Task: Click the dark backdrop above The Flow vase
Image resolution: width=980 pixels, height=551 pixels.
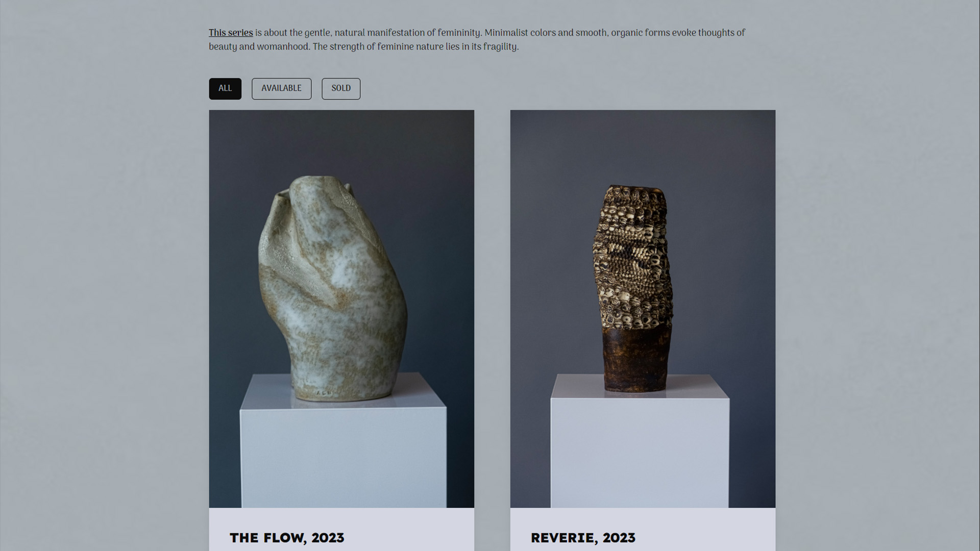Action: [341, 142]
